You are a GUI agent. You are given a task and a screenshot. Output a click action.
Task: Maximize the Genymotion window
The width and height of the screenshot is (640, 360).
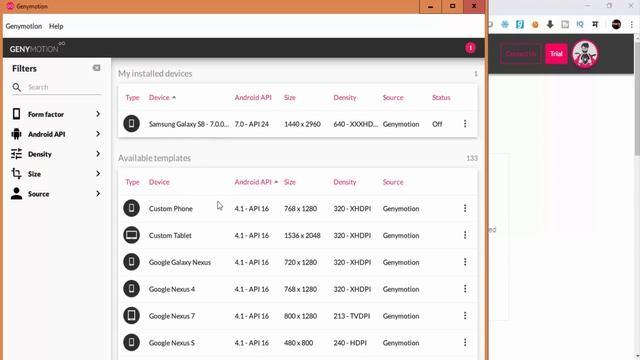[452, 7]
